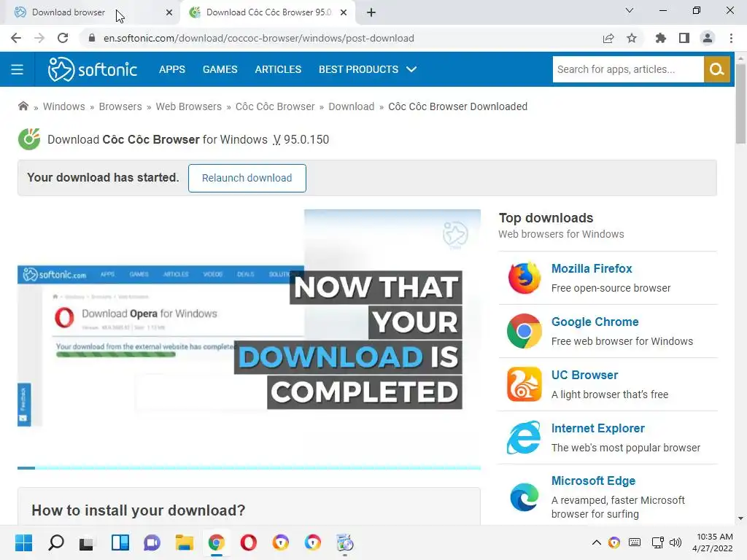Open the Extensions puzzle icon

pyautogui.click(x=660, y=38)
